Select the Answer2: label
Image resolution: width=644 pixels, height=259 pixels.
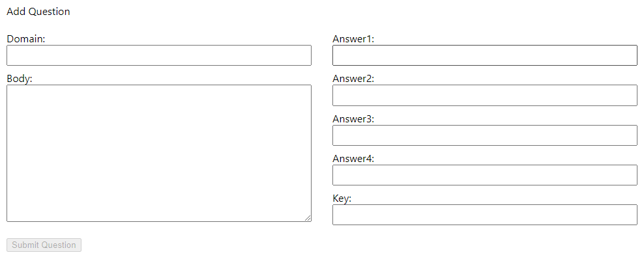(x=353, y=79)
